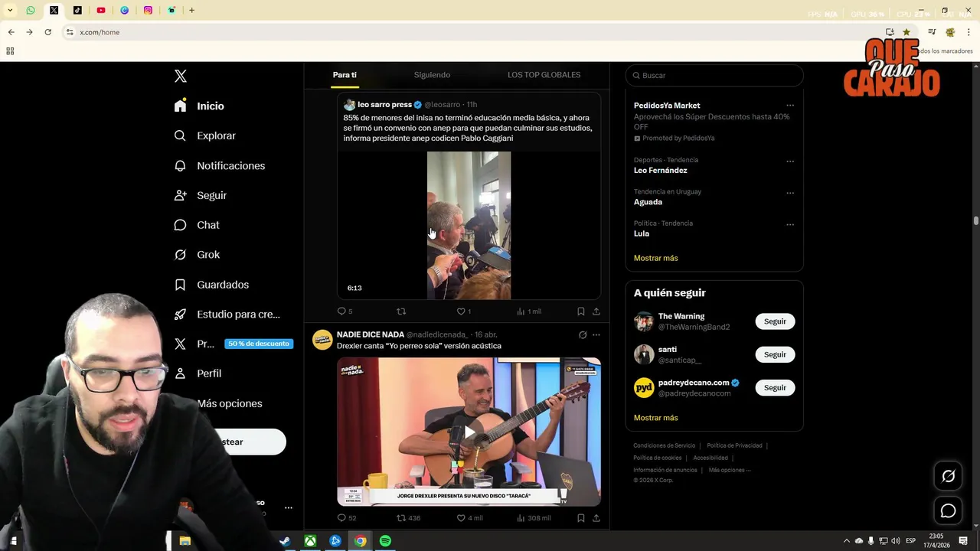
Task: Open File Explorer from taskbar
Action: [185, 541]
